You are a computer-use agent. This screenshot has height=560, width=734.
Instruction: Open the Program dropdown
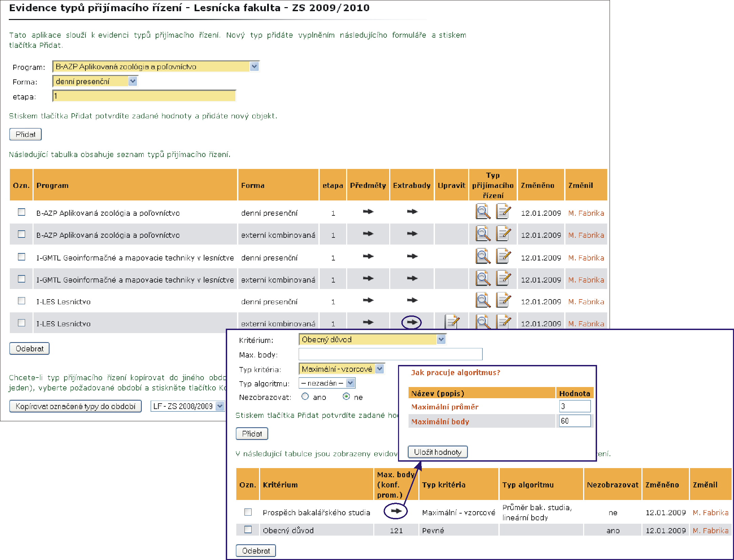(156, 66)
